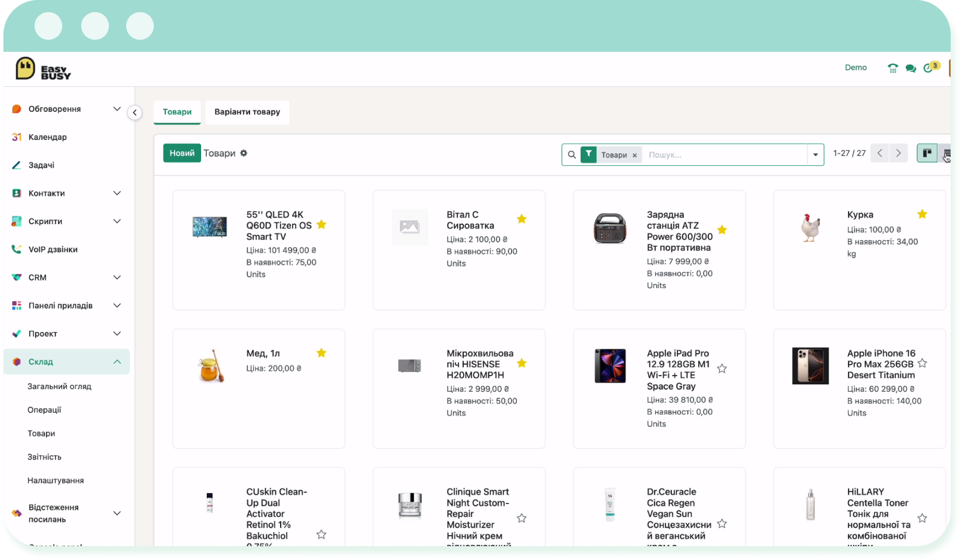This screenshot has height=560, width=961.
Task: Click the Проект sidebar icon
Action: coord(17,334)
